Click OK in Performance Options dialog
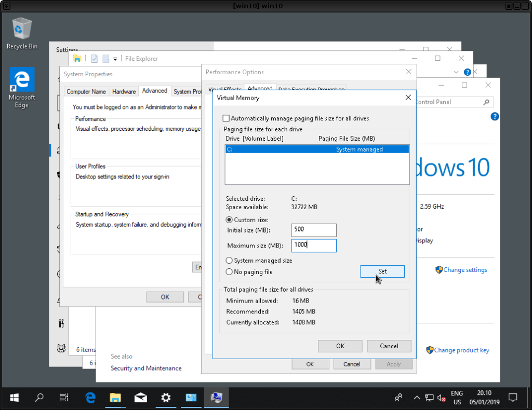 [310, 364]
